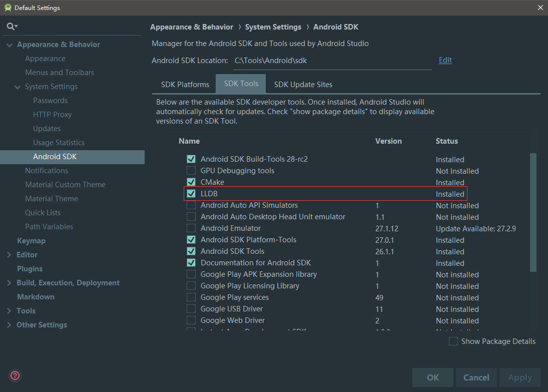Open the Notifications settings item
Image resolution: width=548 pixels, height=392 pixels.
pyautogui.click(x=47, y=171)
